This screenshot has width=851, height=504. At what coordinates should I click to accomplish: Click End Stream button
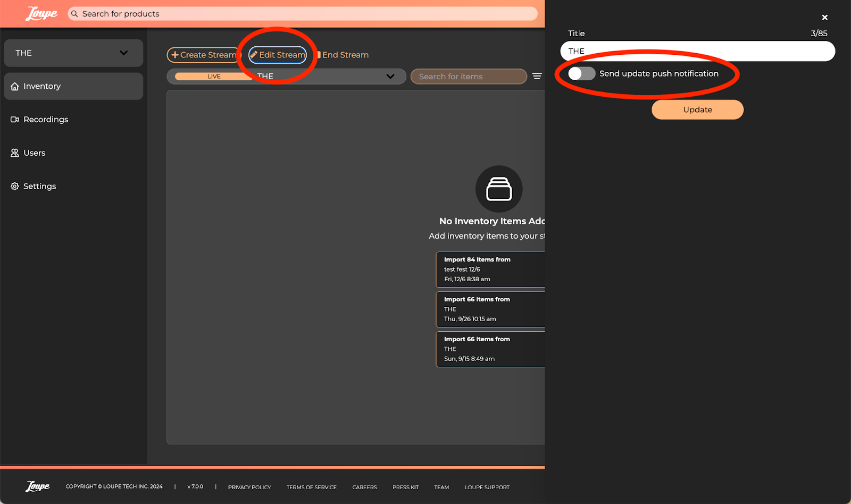coord(344,55)
